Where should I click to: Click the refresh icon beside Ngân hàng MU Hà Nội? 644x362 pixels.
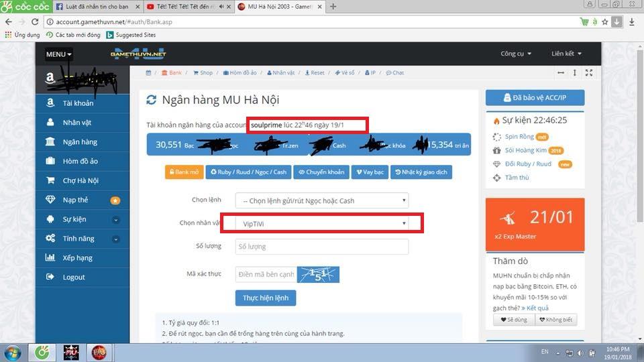click(151, 101)
